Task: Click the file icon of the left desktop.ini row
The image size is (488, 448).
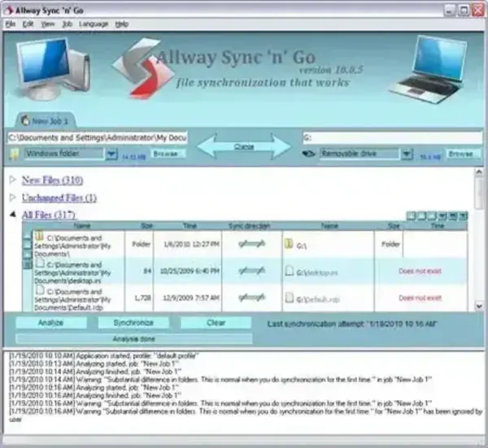Action: click(40, 263)
